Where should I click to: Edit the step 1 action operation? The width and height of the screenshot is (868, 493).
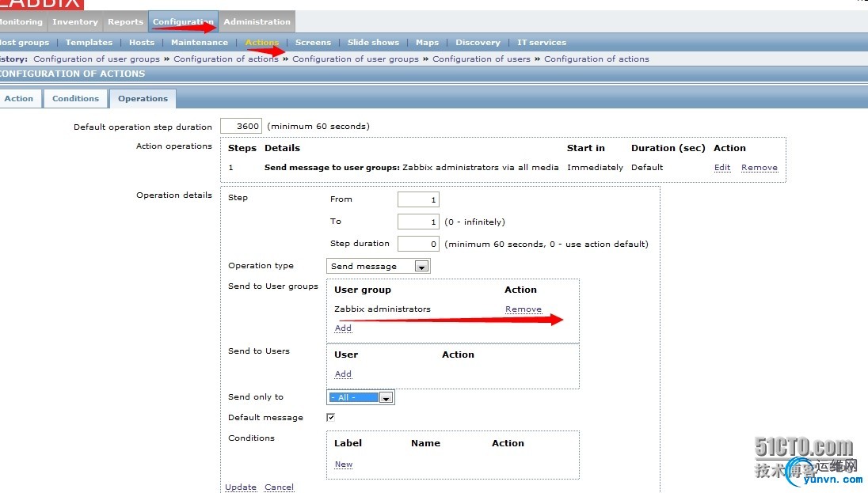pos(721,168)
